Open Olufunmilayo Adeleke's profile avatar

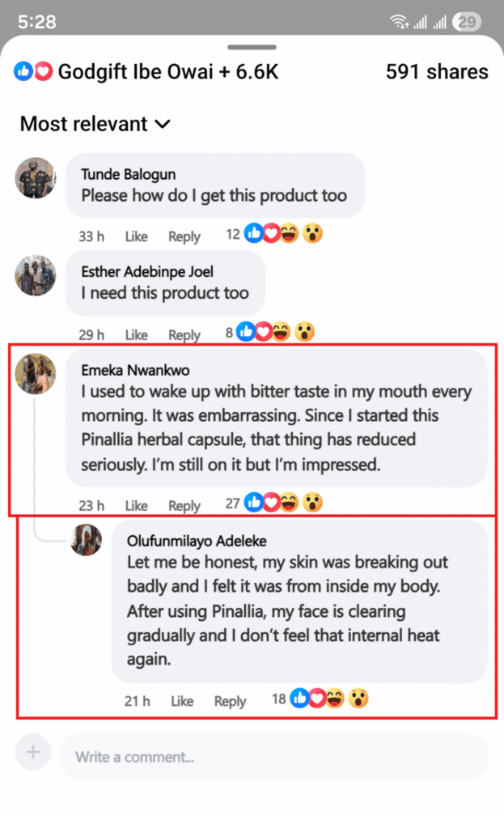click(x=86, y=540)
